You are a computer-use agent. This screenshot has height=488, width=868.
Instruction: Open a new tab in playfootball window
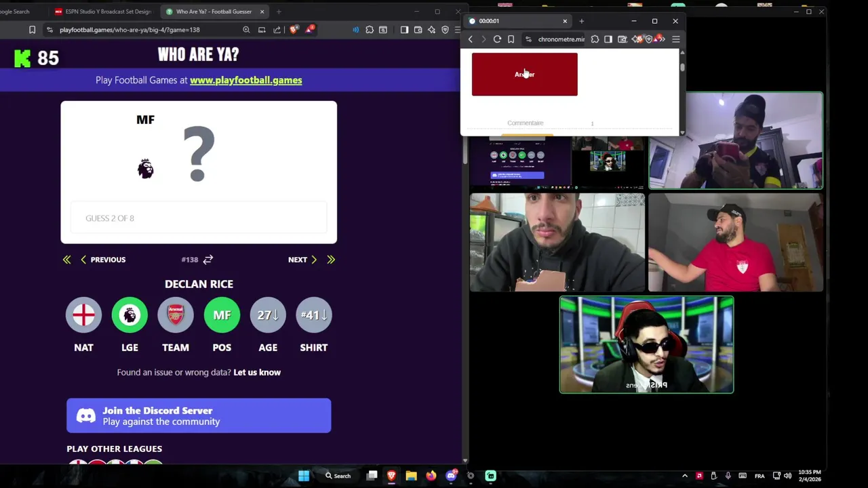[279, 12]
